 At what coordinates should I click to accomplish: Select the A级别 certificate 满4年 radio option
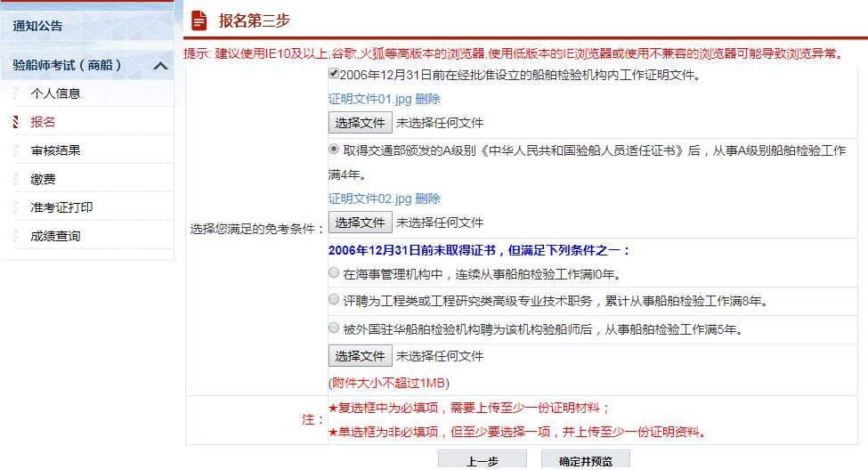(334, 150)
